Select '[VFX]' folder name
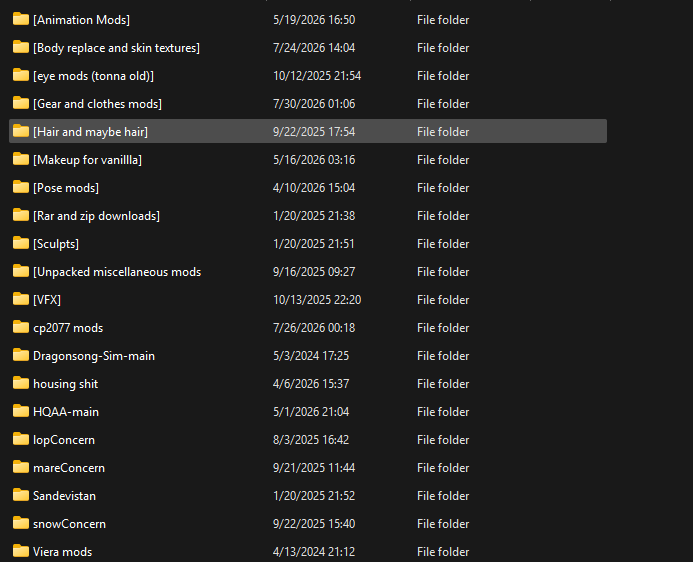 pos(47,300)
